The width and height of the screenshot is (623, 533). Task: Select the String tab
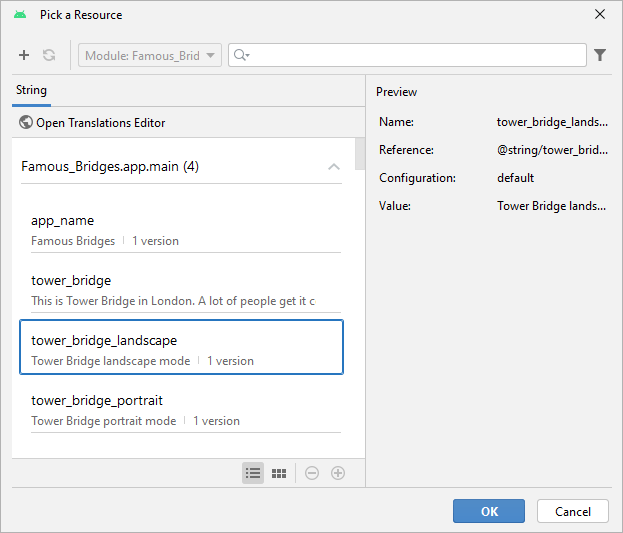[x=31, y=90]
